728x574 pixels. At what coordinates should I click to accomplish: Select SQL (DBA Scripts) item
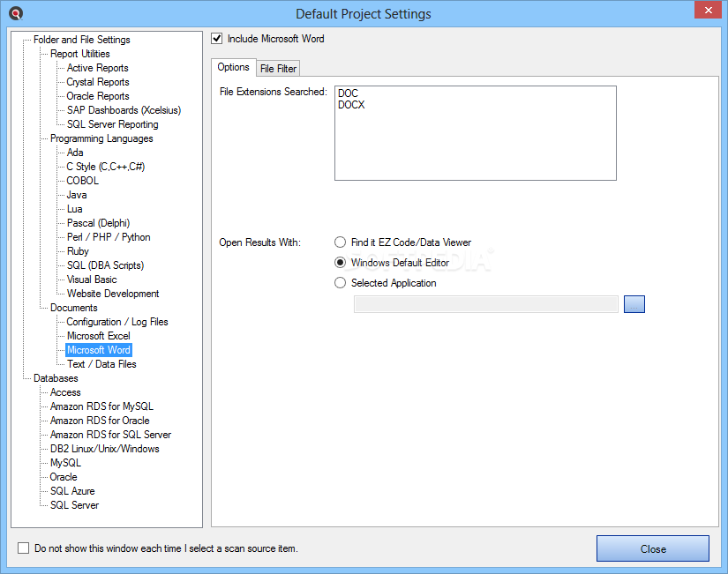[x=105, y=265]
